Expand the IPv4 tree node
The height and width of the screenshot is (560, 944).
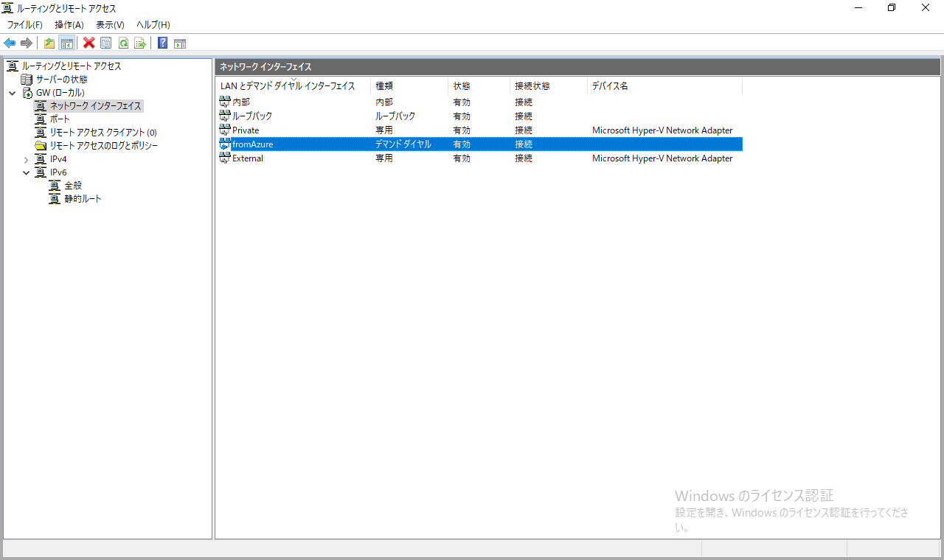click(x=27, y=159)
